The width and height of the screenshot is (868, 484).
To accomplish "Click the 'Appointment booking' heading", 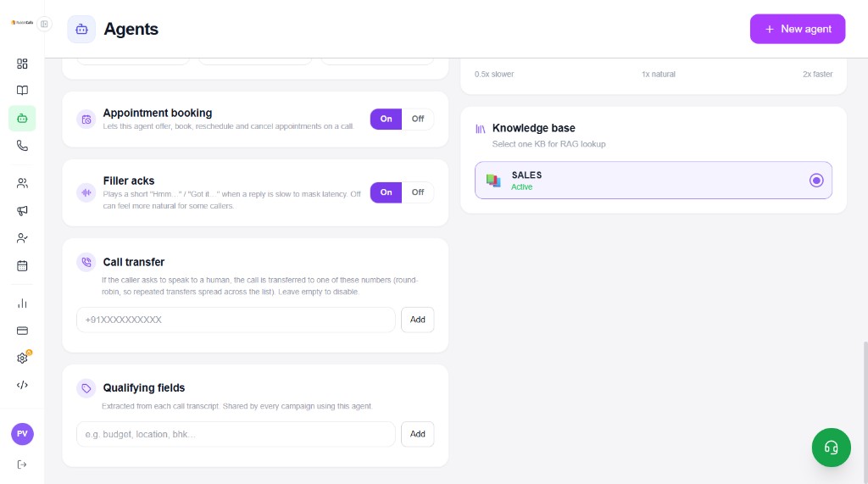I will tap(157, 113).
